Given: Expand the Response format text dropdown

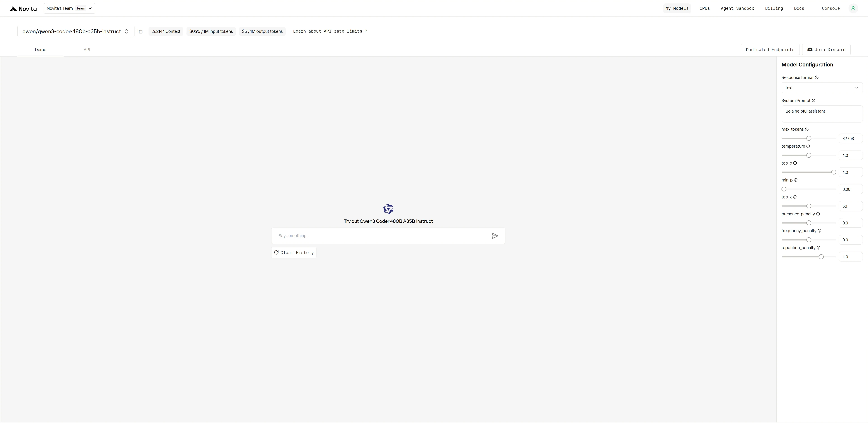Looking at the screenshot, I should point(822,88).
